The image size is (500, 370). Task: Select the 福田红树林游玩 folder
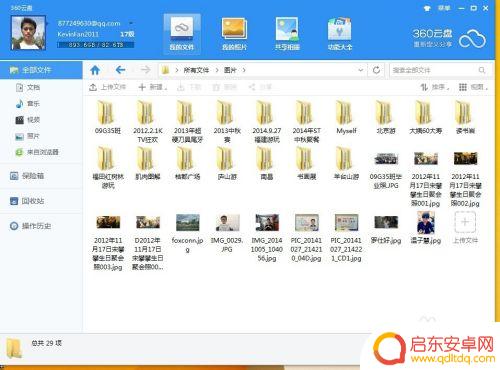click(x=108, y=168)
